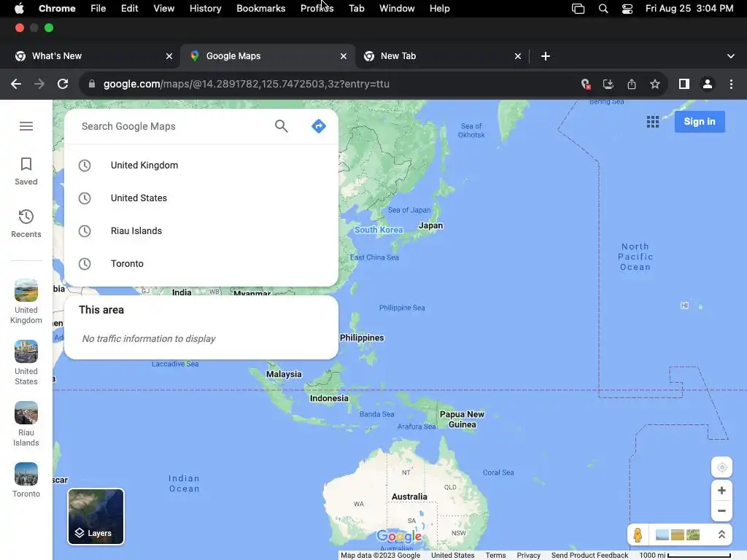Image resolution: width=747 pixels, height=560 pixels.
Task: Select Toronto from recent searches
Action: click(201, 264)
